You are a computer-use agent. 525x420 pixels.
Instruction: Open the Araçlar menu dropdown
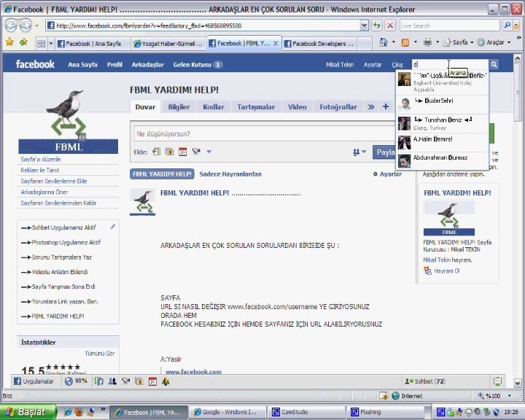click(494, 42)
